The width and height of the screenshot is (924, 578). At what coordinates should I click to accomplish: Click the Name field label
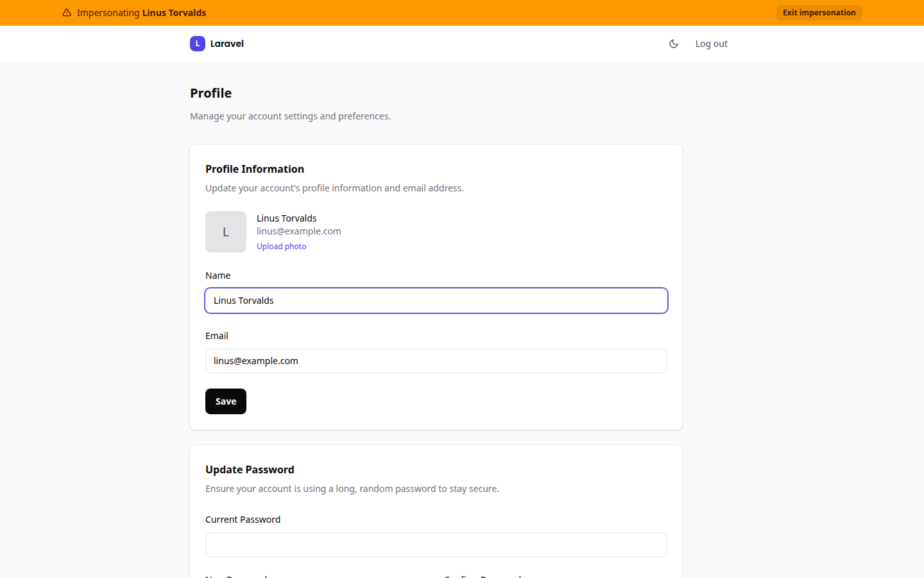[x=218, y=276]
